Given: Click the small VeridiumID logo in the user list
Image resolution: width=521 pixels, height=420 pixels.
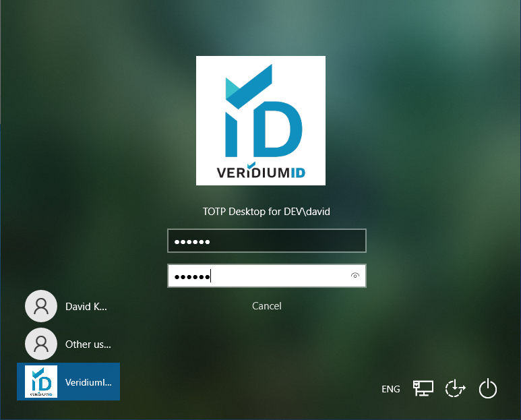Looking at the screenshot, I should 41,382.
